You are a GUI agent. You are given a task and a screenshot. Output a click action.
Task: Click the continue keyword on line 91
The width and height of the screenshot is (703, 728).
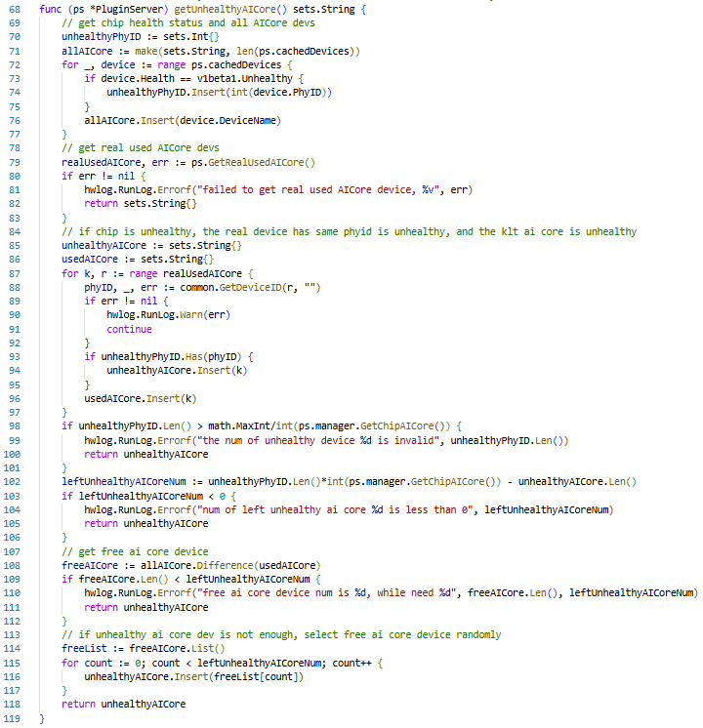pos(129,329)
